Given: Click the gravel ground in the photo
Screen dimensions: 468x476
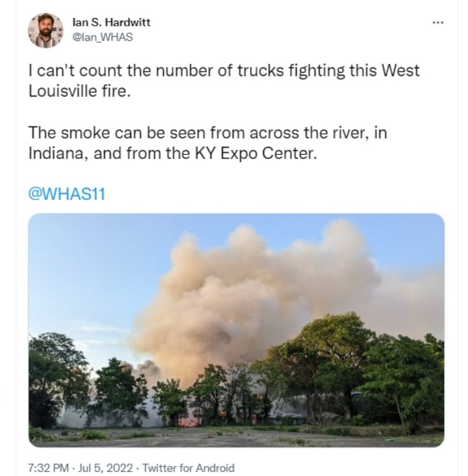Looking at the screenshot, I should 236,437.
